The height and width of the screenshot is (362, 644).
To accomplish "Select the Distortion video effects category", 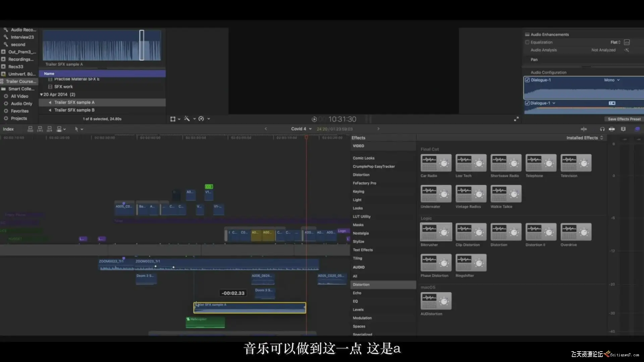I will 361,175.
